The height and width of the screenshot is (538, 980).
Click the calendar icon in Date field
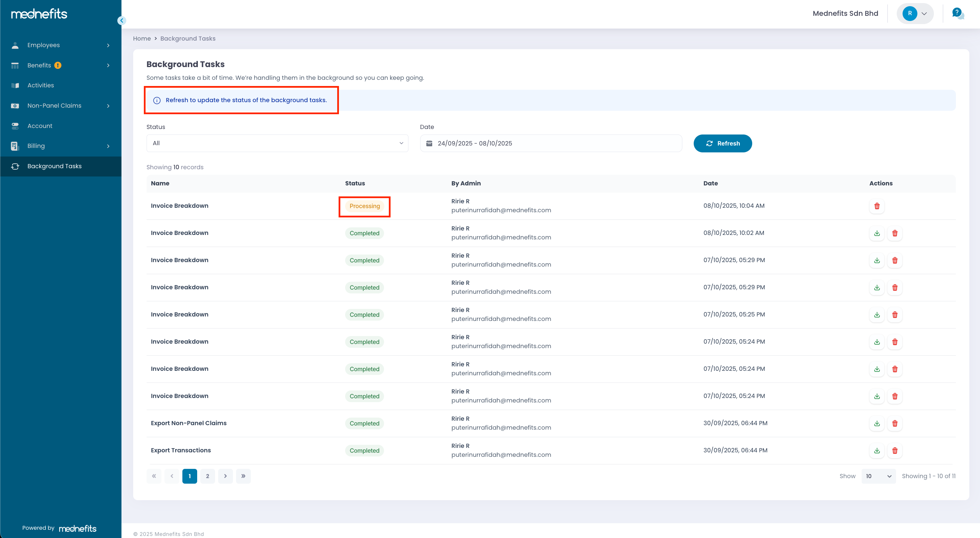tap(429, 143)
